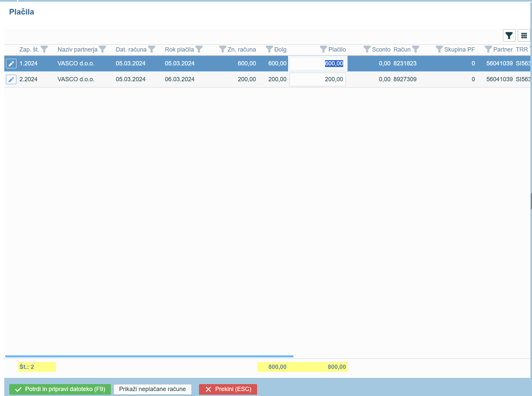Click the Plačila page title
Viewport: 532px width, 396px height.
coord(21,12)
